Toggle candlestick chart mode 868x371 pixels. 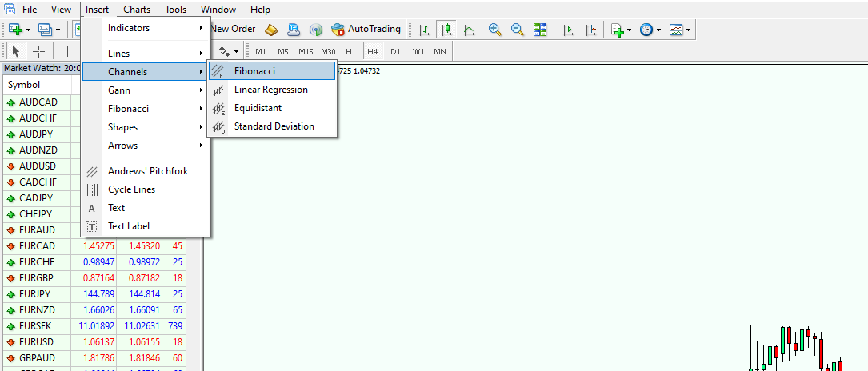coord(446,30)
